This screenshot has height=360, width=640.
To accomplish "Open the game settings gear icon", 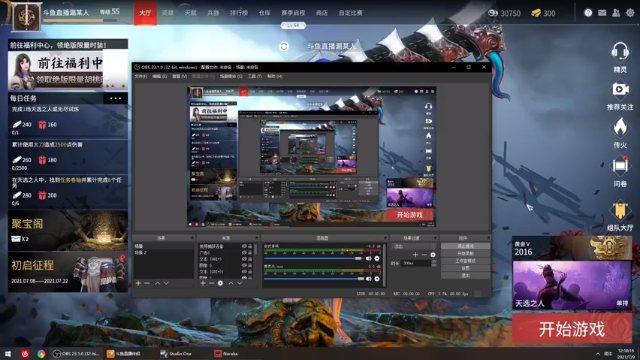I will pos(630,13).
